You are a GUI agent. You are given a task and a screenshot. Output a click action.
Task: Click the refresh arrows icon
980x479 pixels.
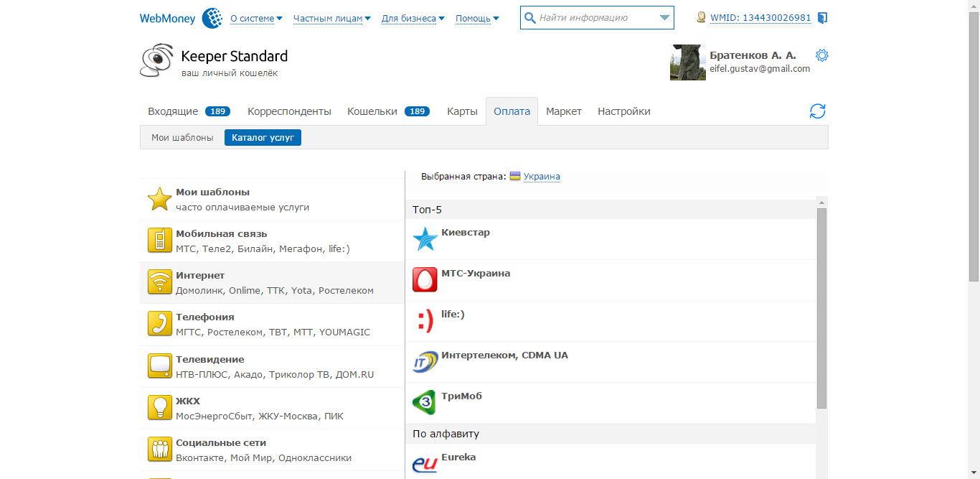point(817,111)
